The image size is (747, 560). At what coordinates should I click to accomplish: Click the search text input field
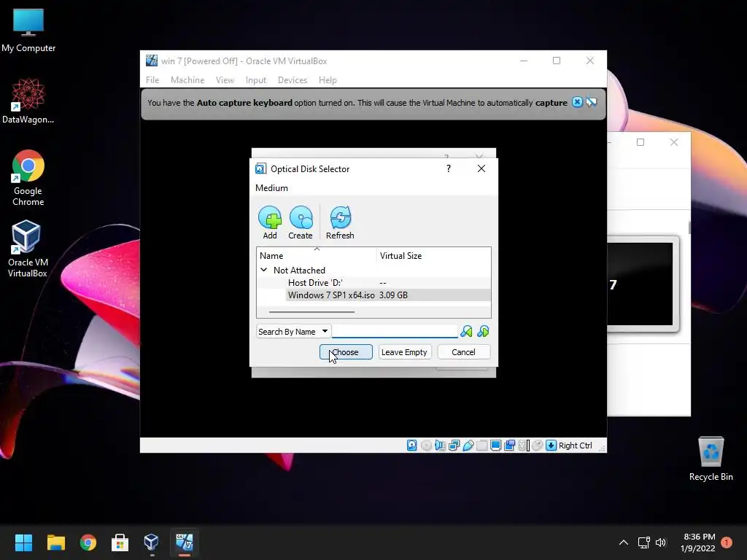tap(395, 332)
